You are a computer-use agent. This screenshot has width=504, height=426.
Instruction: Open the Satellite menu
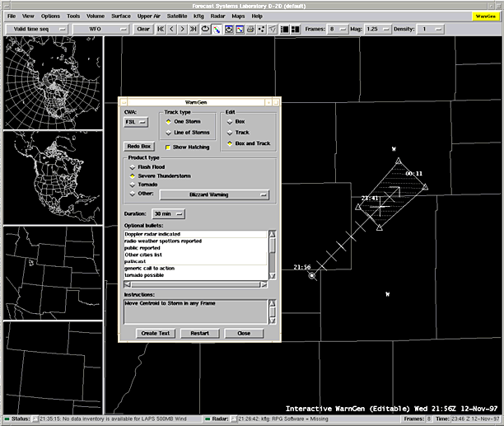point(177,16)
